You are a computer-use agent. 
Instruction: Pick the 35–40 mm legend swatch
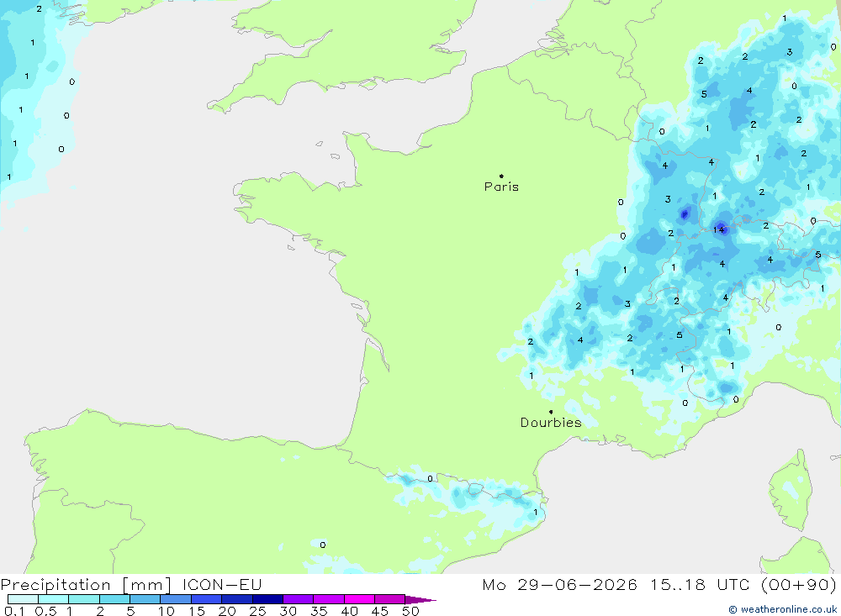click(328, 599)
